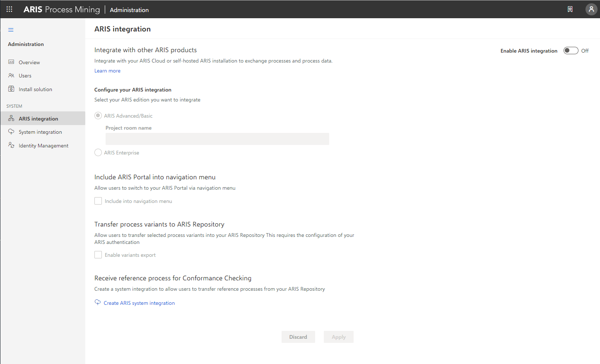Select ARIS integration in the sidebar
600x364 pixels.
point(43,118)
